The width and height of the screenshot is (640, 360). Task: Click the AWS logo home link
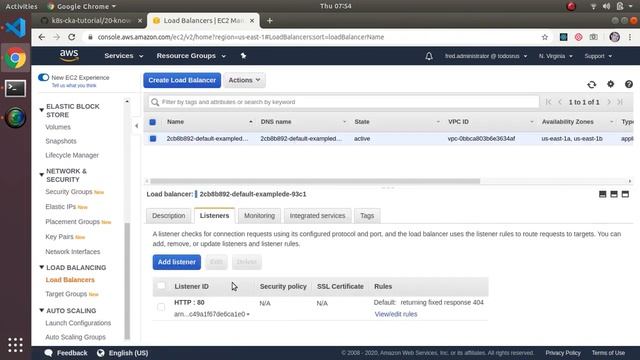click(69, 56)
